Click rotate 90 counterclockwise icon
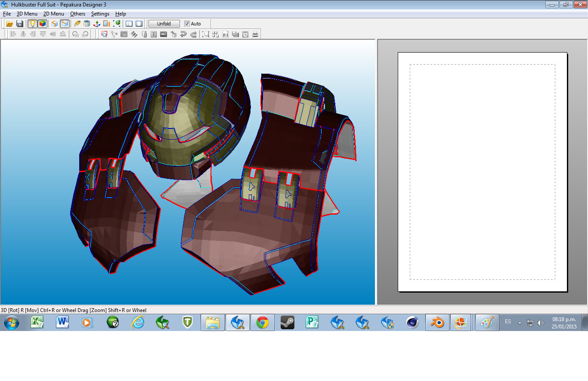 click(x=76, y=34)
